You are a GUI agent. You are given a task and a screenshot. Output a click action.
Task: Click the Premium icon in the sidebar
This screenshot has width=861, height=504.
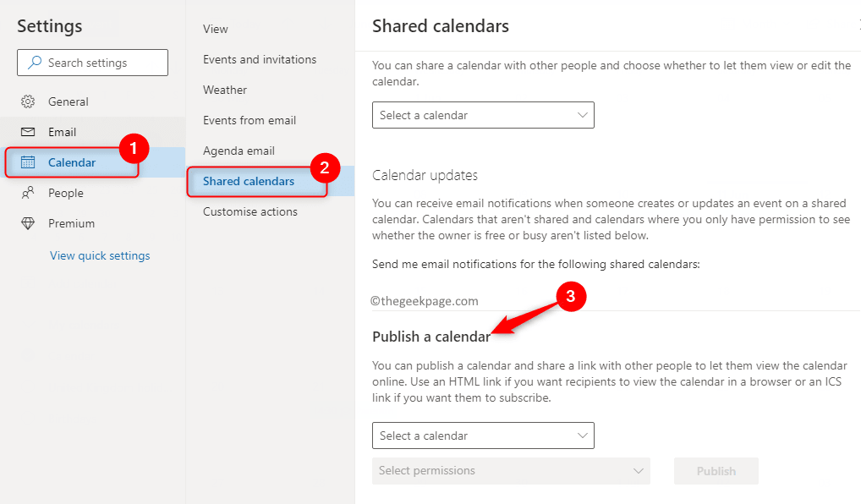(26, 223)
